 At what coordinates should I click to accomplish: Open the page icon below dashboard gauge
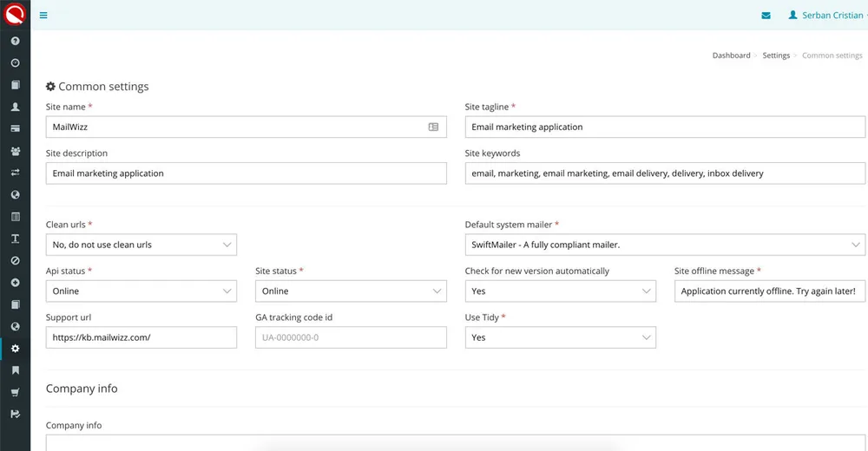pos(16,85)
